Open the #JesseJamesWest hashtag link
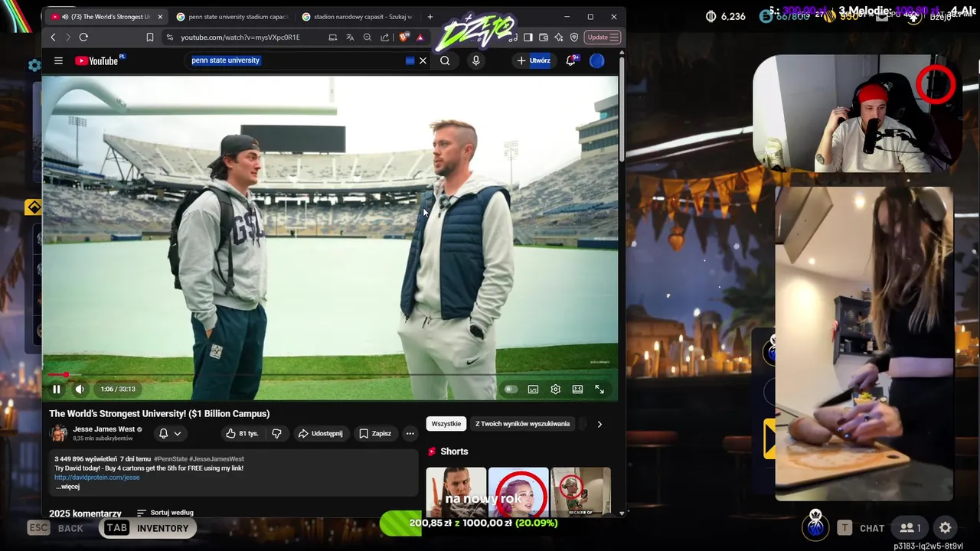 [x=217, y=459]
